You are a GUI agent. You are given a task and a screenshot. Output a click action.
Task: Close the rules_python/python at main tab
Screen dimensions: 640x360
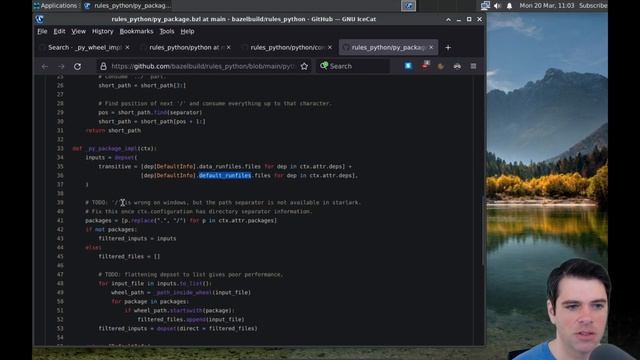click(229, 48)
